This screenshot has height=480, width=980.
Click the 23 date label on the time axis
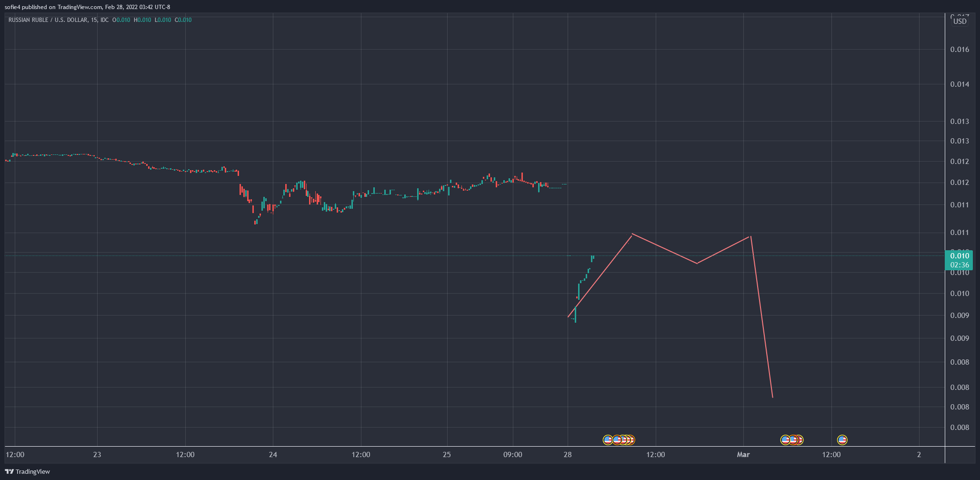[x=97, y=455]
